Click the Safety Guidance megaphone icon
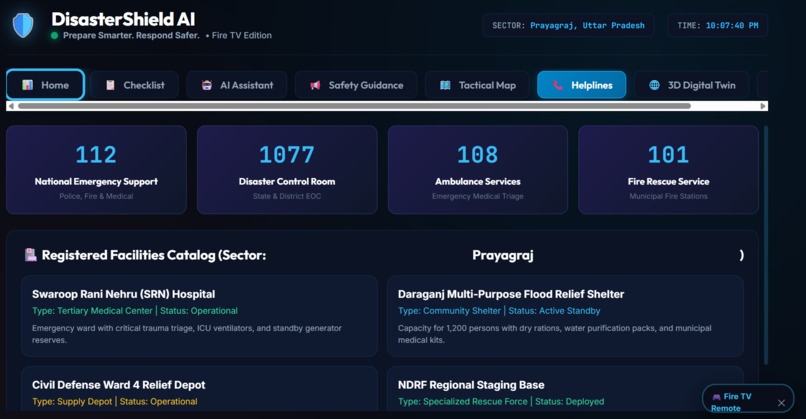 (315, 85)
